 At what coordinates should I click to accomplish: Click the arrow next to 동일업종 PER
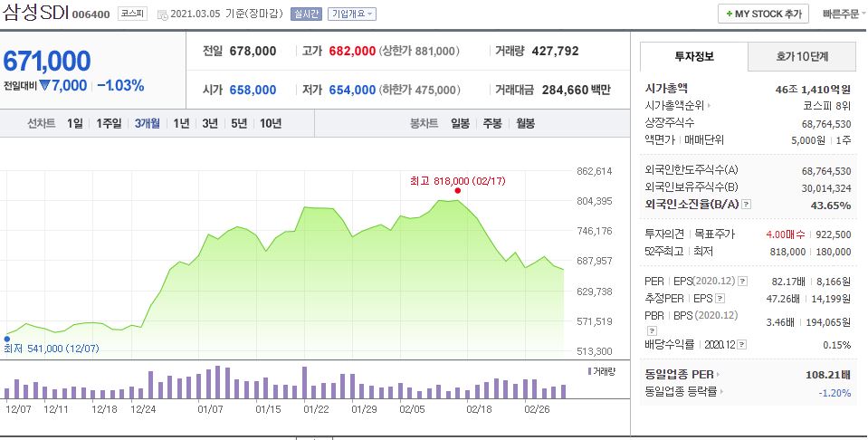[x=719, y=375]
